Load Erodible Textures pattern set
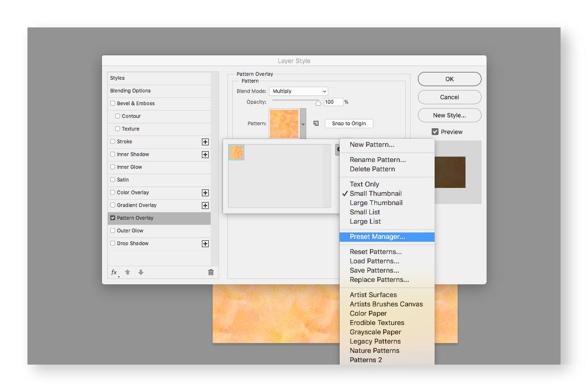Image resolution: width=588 pixels, height=392 pixels. click(x=387, y=323)
